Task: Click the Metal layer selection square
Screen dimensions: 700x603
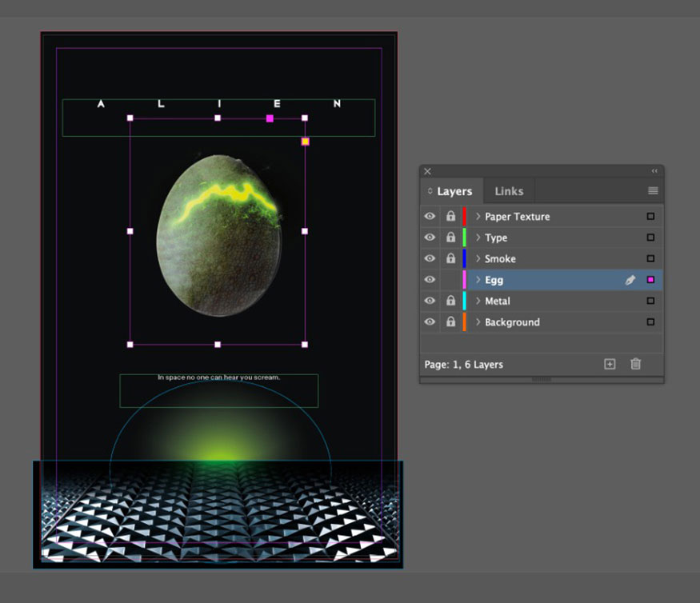Action: pos(650,301)
